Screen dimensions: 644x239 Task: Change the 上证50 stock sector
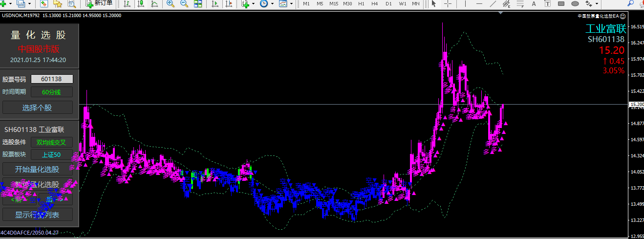tap(52, 155)
